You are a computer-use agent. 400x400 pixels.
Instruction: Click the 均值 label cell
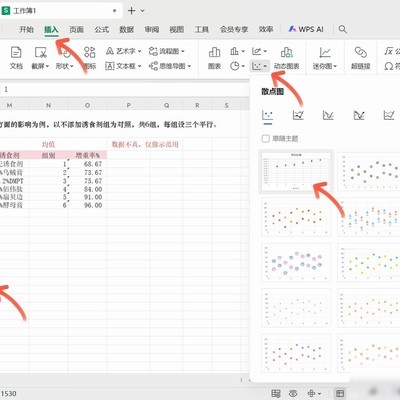pos(48,144)
